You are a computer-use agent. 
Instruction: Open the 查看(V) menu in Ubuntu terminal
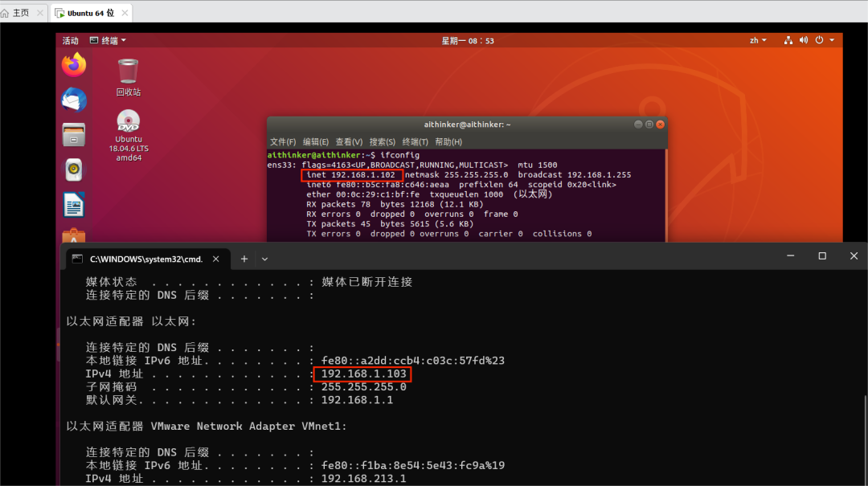pos(349,142)
